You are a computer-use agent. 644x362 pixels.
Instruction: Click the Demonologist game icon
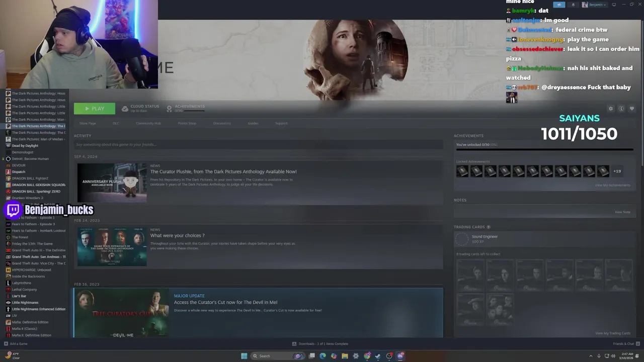click(8, 152)
